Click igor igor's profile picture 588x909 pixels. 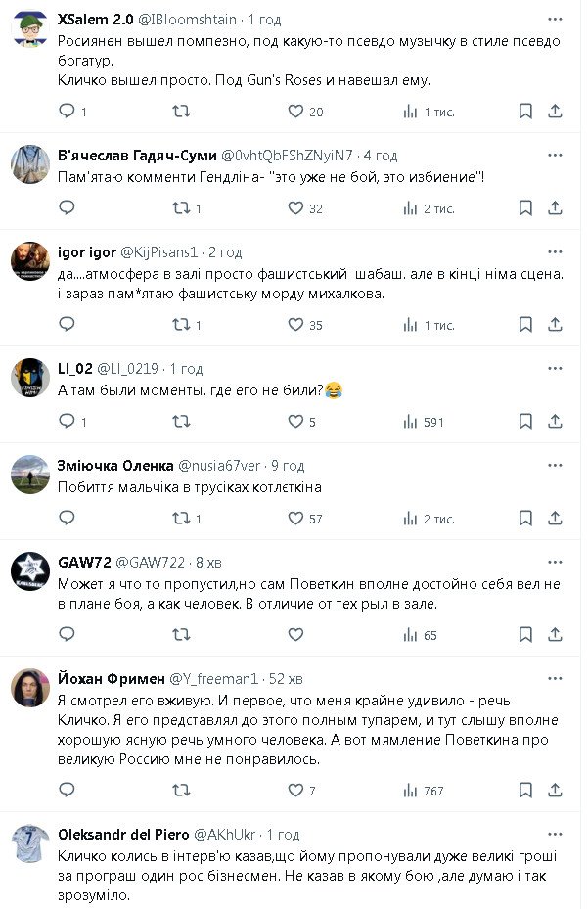[x=30, y=262]
